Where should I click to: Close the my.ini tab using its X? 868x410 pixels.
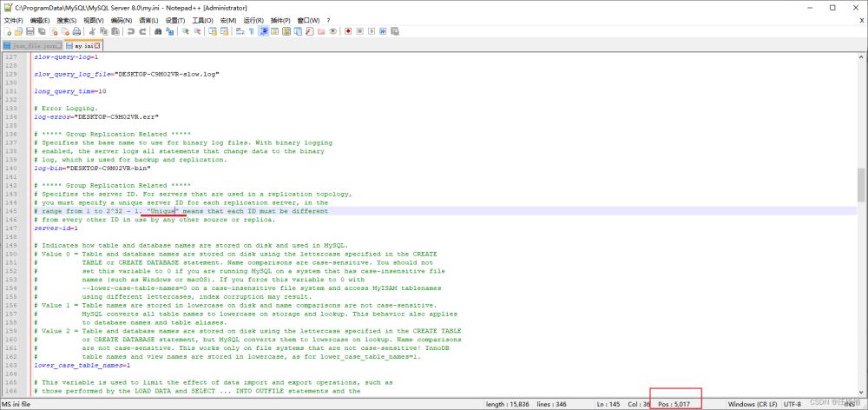(x=97, y=45)
